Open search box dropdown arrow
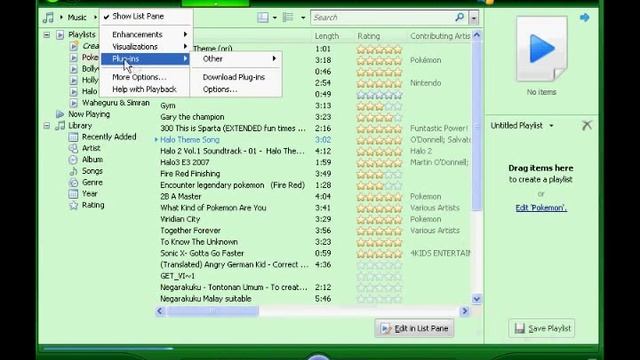Screen dimensions: 640x360 tap(473, 18)
